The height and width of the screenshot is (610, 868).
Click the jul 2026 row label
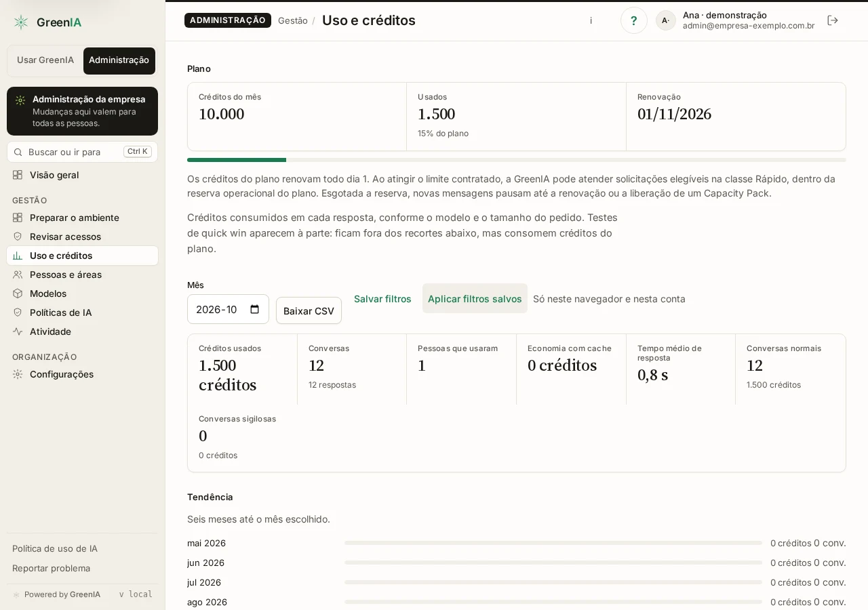pos(204,583)
